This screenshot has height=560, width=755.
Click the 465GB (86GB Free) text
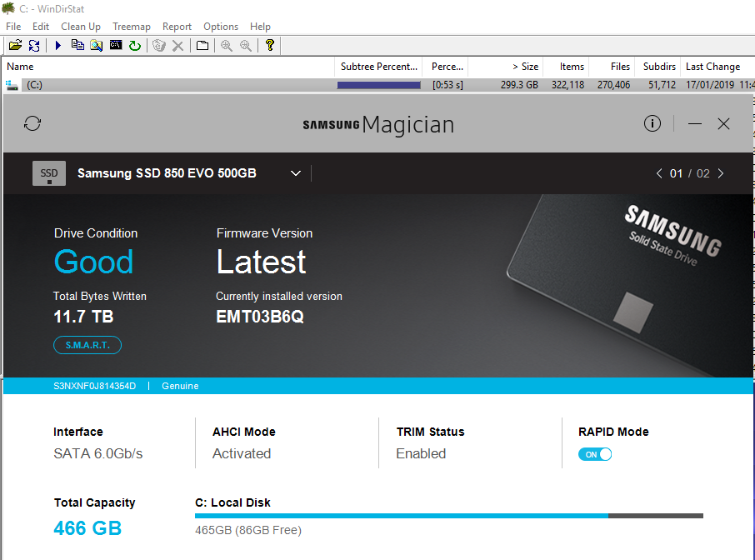click(x=248, y=530)
